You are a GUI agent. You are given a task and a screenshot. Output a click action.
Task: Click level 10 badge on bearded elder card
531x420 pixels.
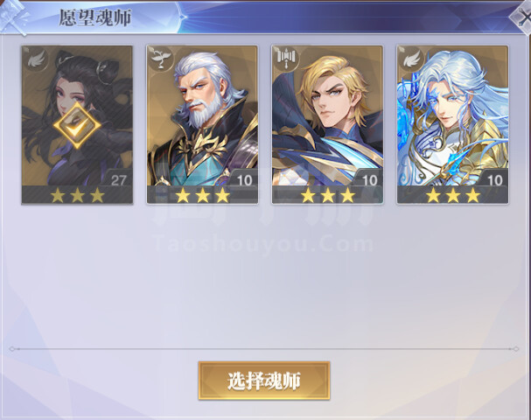[x=244, y=180]
